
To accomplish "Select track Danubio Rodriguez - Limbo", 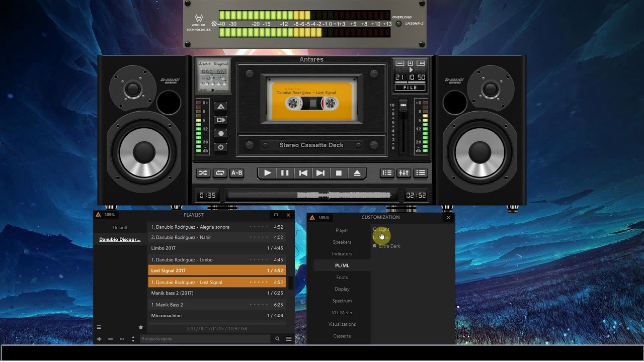I will (x=217, y=260).
